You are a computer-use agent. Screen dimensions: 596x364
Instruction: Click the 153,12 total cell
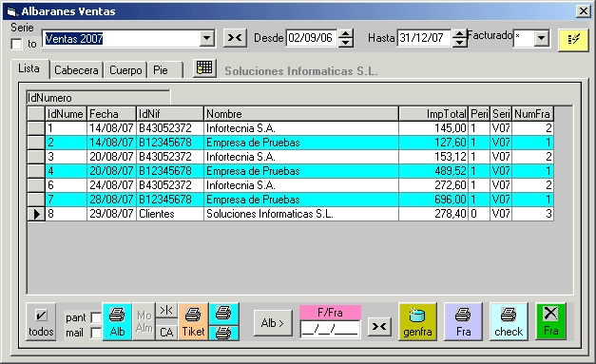[x=433, y=157]
